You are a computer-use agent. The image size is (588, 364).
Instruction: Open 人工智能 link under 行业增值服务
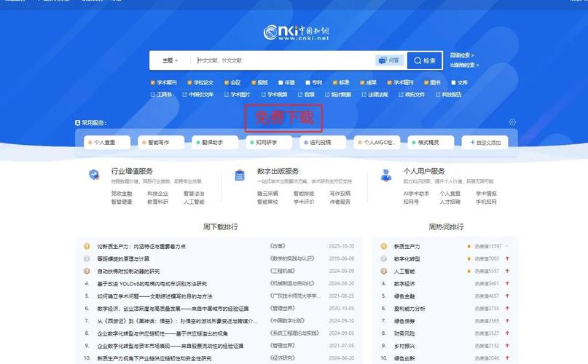[x=194, y=202]
